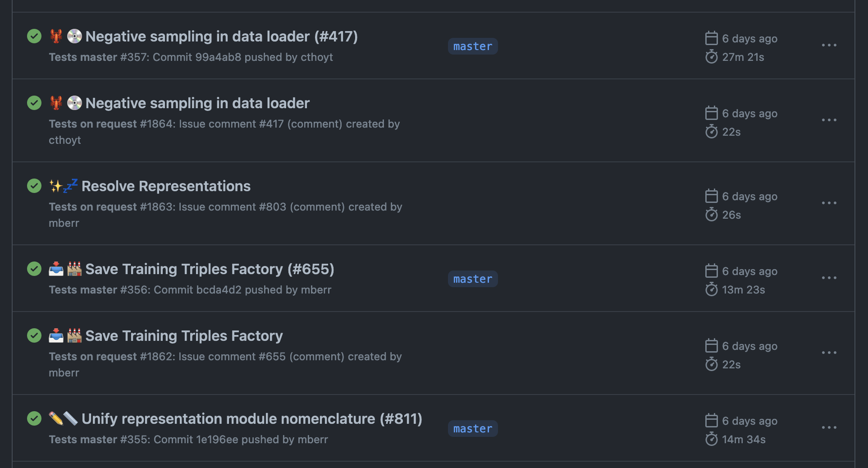The height and width of the screenshot is (468, 868).
Task: Click the calendar icon on the top run row
Action: click(711, 38)
